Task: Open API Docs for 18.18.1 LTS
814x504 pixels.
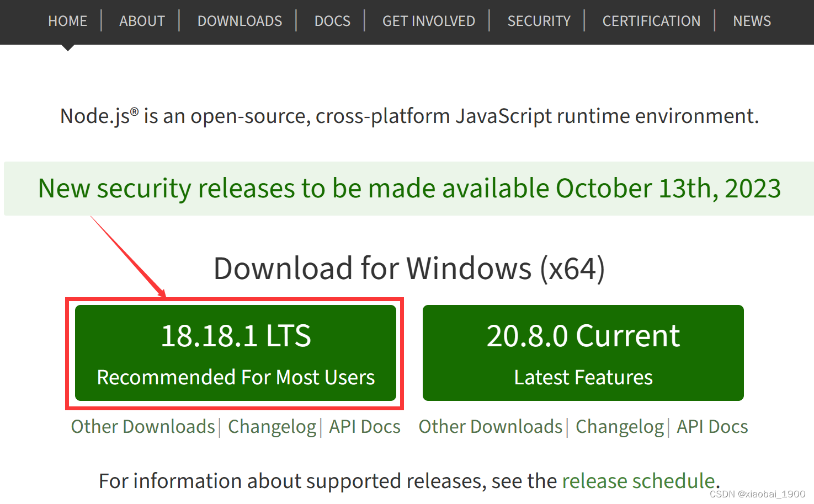Action: (365, 426)
